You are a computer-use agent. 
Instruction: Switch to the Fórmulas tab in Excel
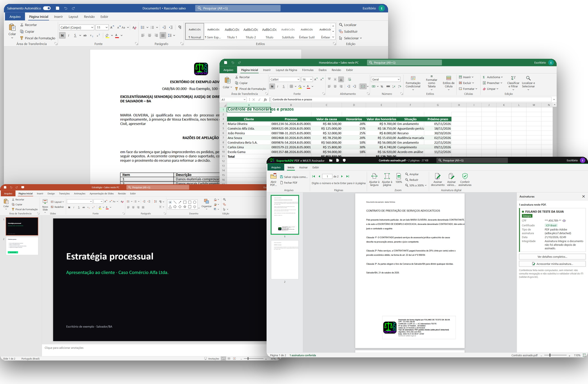click(x=308, y=70)
